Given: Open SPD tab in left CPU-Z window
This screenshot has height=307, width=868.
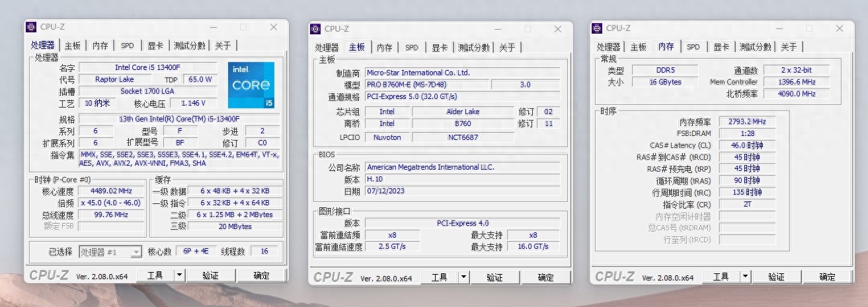Looking at the screenshot, I should coord(127,46).
